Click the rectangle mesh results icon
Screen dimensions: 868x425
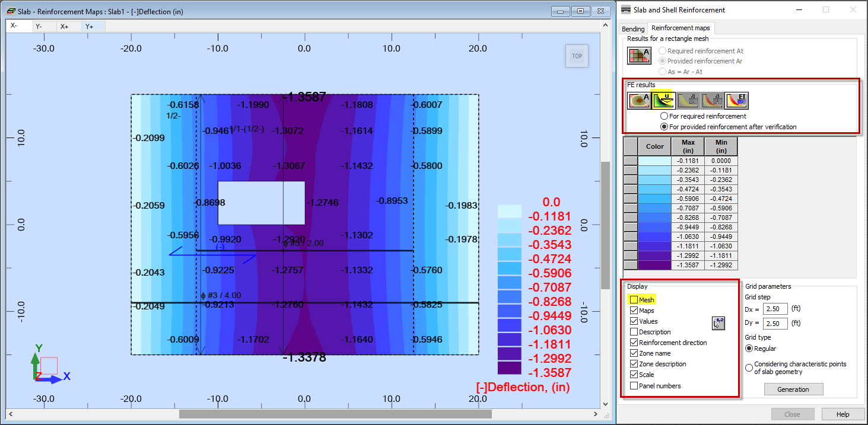[x=638, y=55]
